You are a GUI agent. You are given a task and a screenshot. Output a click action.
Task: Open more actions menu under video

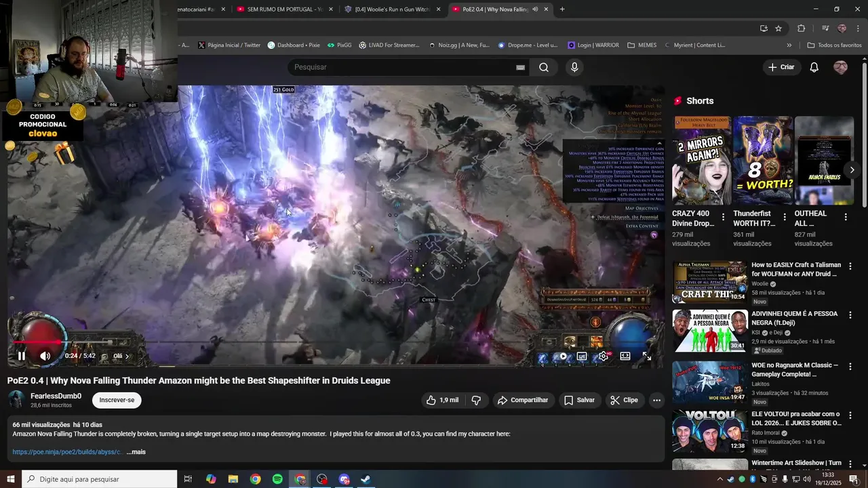pos(656,400)
